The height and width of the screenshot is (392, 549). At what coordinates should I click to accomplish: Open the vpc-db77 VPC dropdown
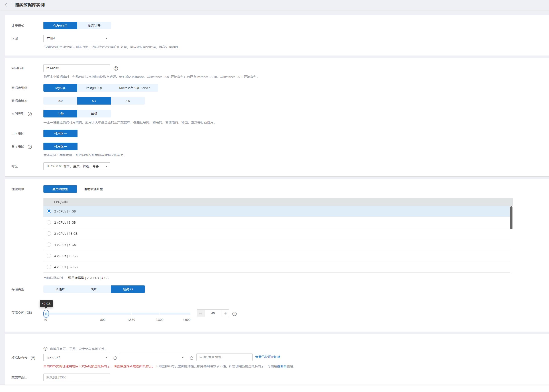(77, 357)
